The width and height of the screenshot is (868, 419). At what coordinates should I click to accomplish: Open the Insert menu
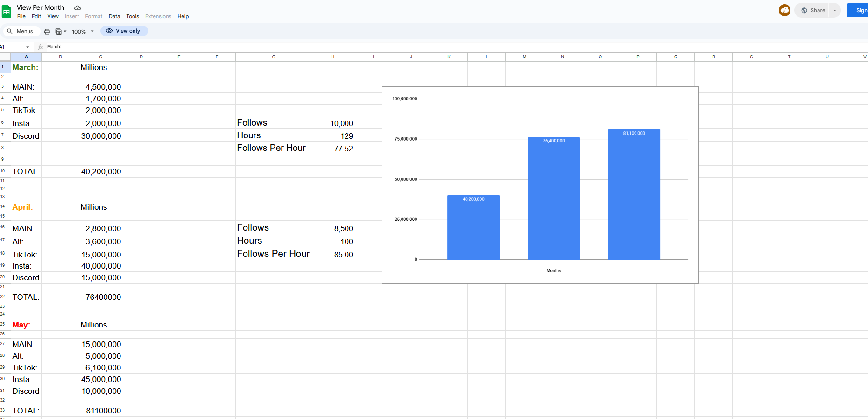point(72,16)
